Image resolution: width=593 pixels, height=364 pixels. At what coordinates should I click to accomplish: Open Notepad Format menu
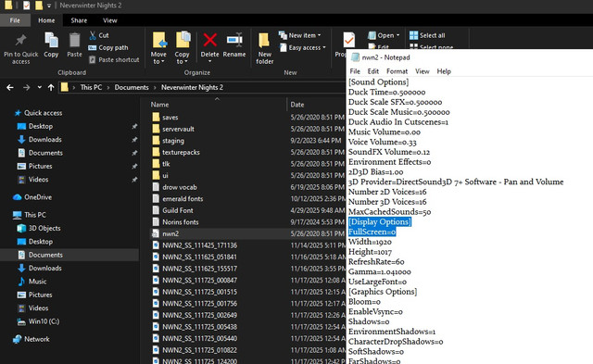(x=397, y=71)
